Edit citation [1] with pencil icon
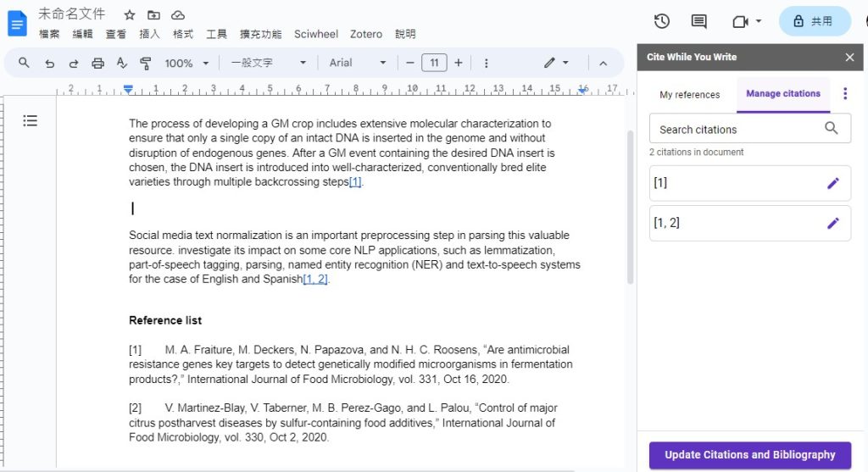Screen dimensions: 868x472 (833, 183)
